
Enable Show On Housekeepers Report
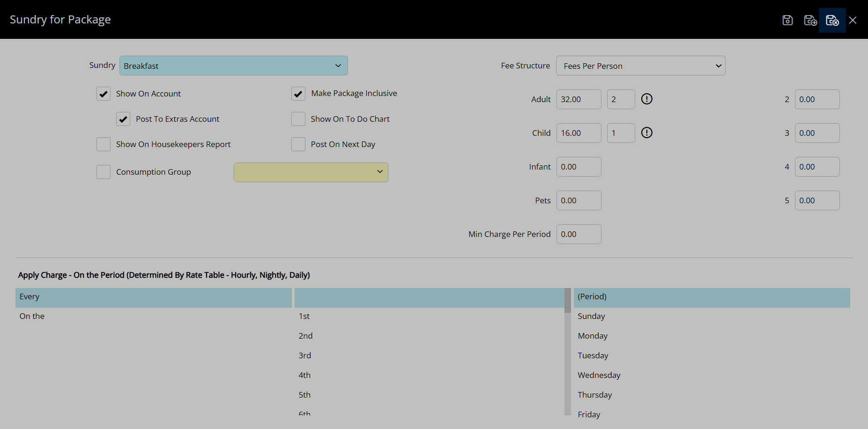tap(104, 144)
